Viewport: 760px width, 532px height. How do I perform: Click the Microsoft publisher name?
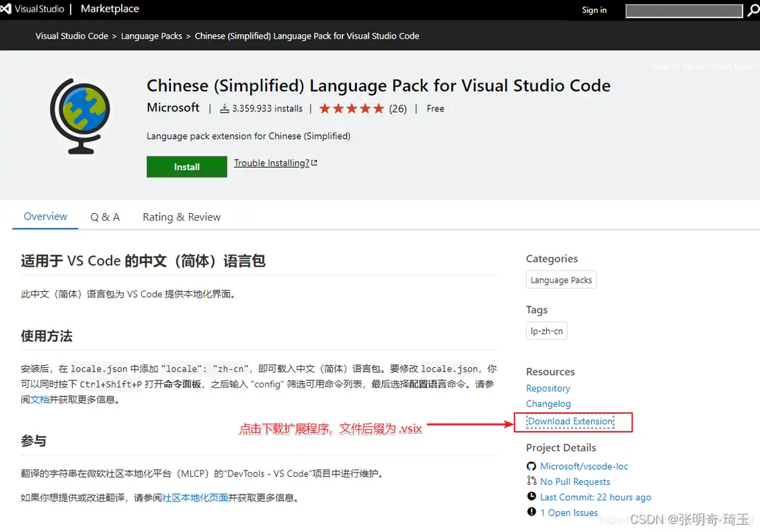pyautogui.click(x=173, y=107)
